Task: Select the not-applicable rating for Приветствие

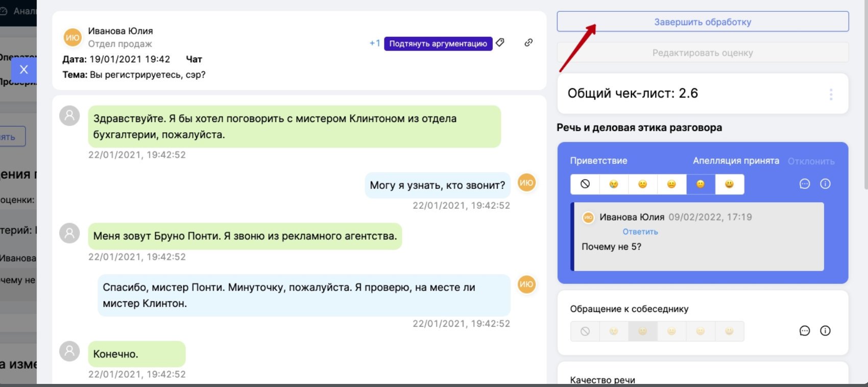Action: pyautogui.click(x=585, y=184)
